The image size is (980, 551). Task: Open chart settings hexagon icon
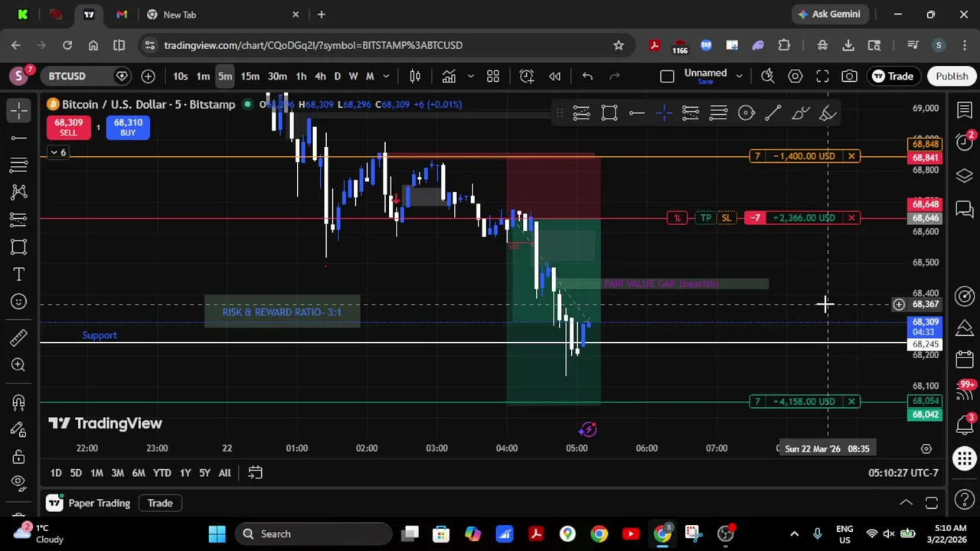click(x=795, y=76)
